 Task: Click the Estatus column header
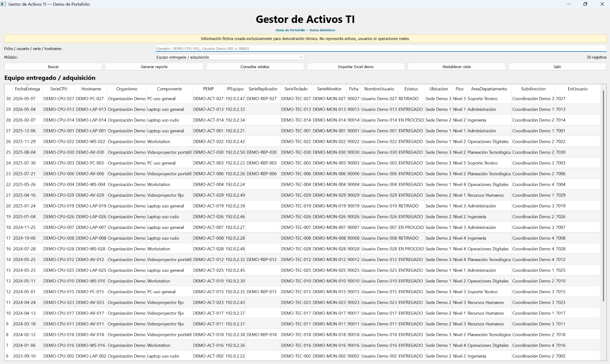tap(411, 89)
